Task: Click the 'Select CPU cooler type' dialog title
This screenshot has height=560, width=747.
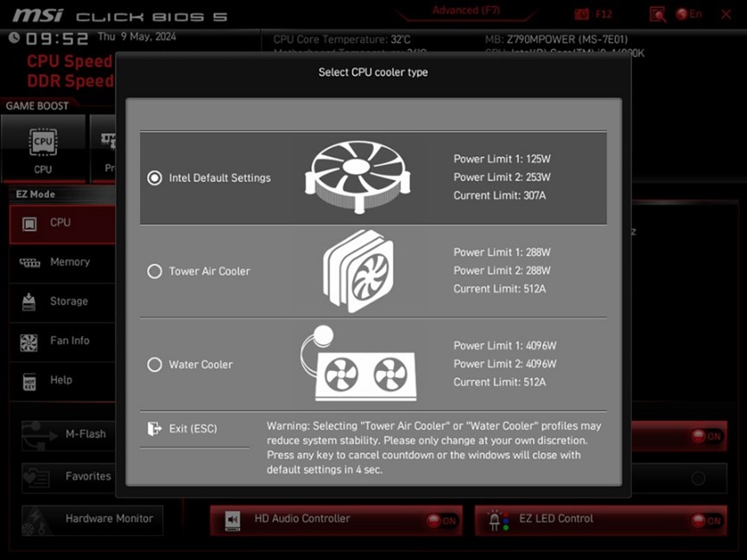Action: tap(373, 72)
